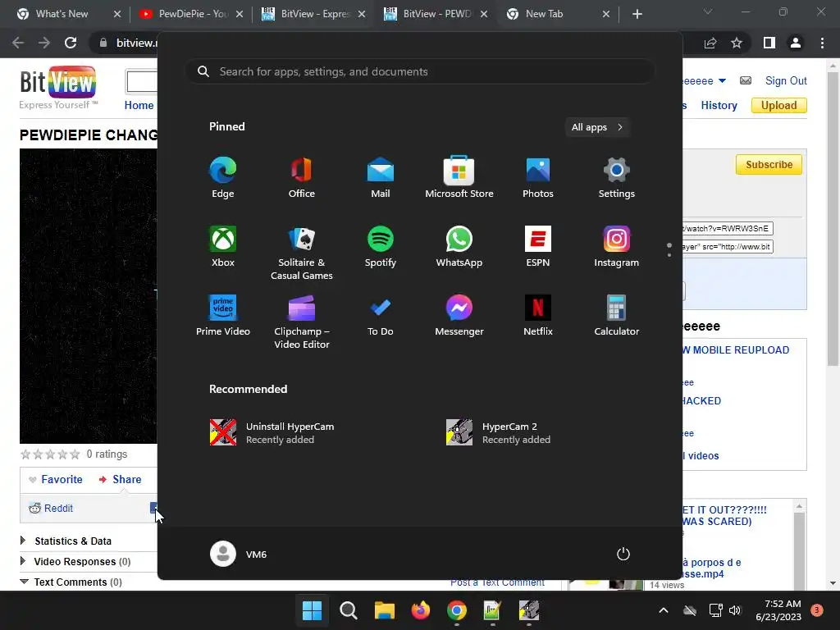Click the Subscribe button

(x=769, y=164)
